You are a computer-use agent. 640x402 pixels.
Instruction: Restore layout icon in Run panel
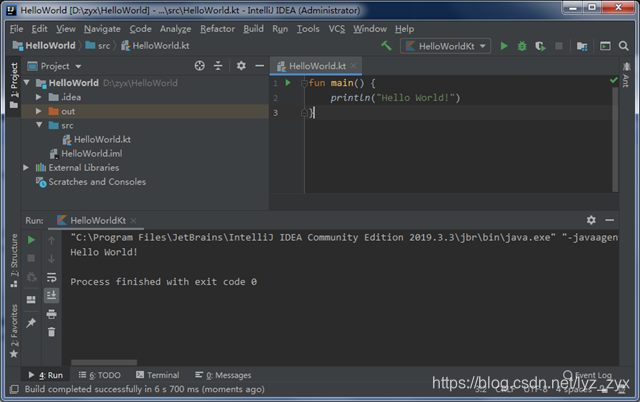(x=31, y=300)
